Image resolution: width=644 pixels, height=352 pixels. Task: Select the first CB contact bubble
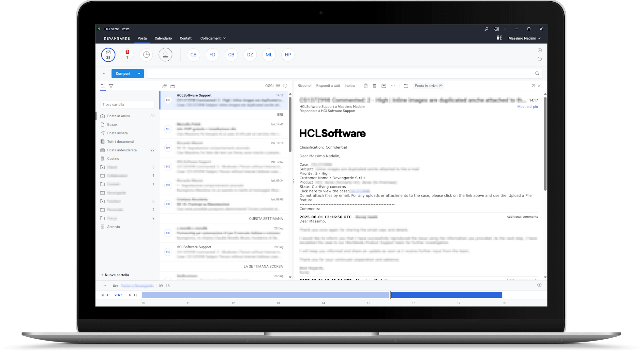193,55
